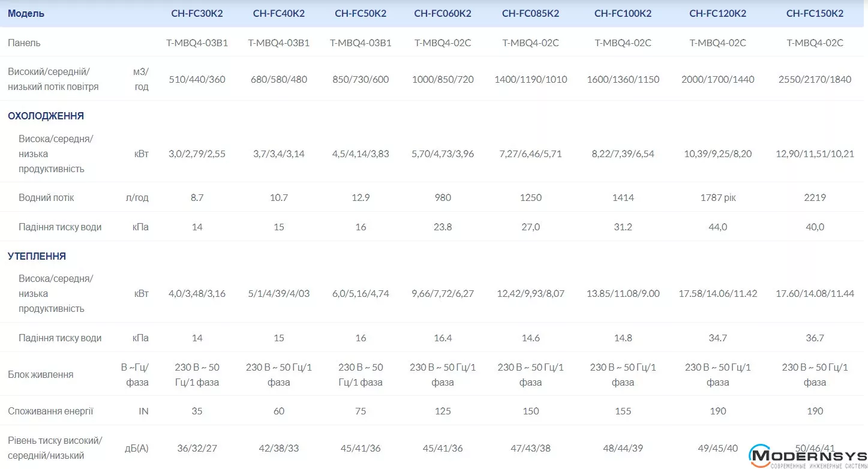The width and height of the screenshot is (868, 469).
Task: Select the Споживання енергії row label
Action: coord(50,411)
